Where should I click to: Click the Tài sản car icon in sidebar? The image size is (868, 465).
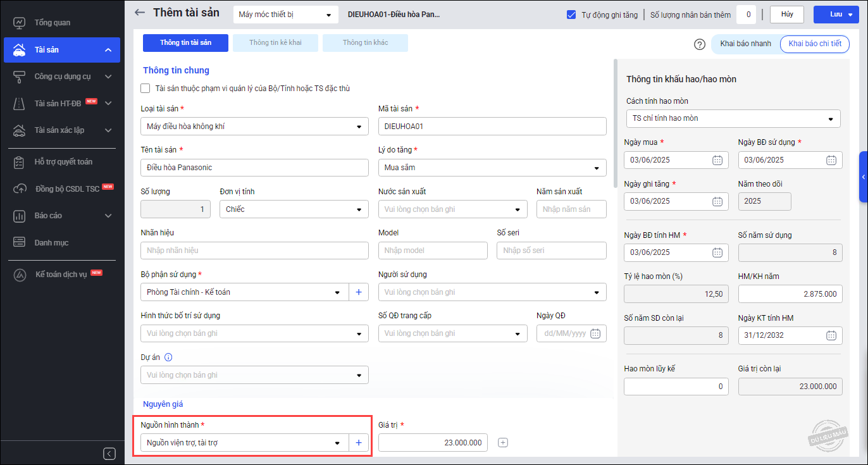[x=19, y=50]
